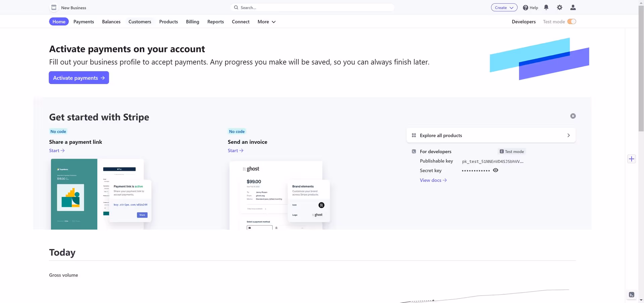Click the Explore all products grid icon
This screenshot has width=644, height=303.
coord(414,135)
